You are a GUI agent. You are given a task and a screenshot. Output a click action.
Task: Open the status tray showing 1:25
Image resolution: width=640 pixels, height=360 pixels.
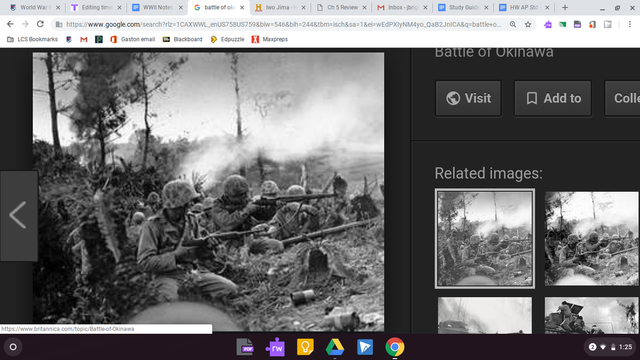pyautogui.click(x=610, y=347)
